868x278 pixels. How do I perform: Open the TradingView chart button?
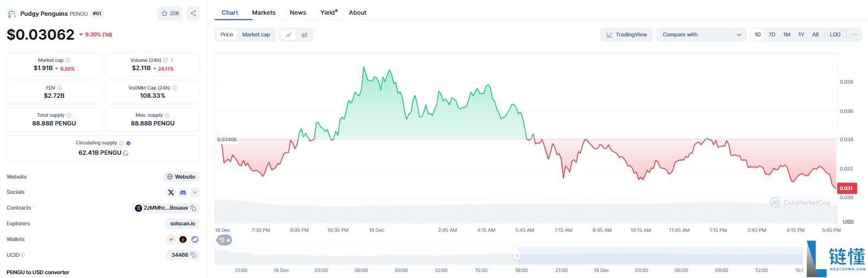pyautogui.click(x=626, y=35)
